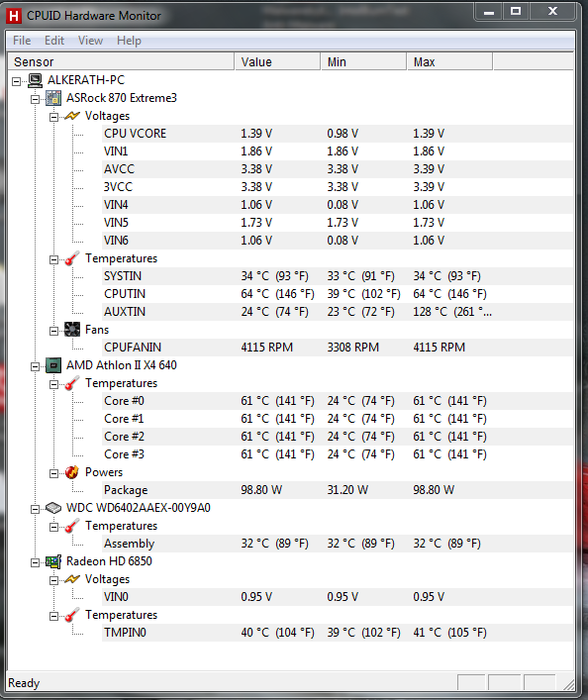
Task: Select the SYSTIN temperature row
Action: [338, 276]
